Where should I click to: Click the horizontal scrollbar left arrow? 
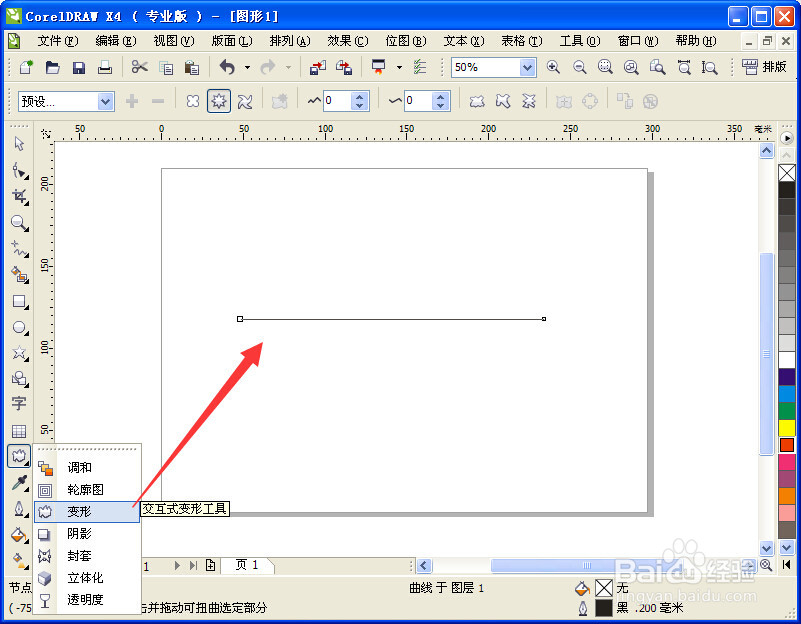click(x=424, y=565)
